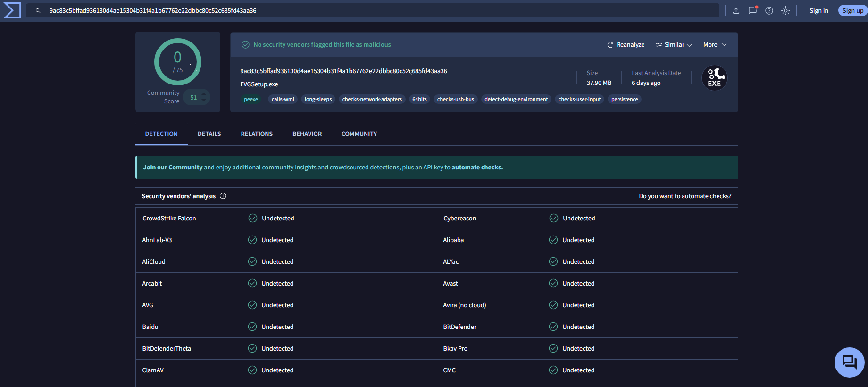Open the help question mark icon
868x387 pixels.
pos(769,11)
